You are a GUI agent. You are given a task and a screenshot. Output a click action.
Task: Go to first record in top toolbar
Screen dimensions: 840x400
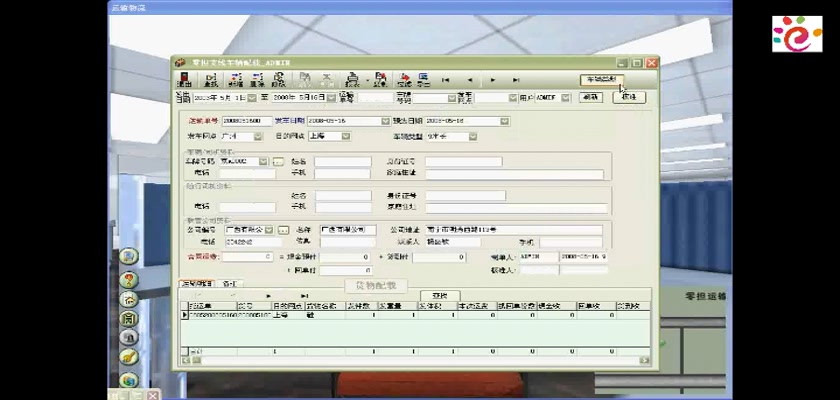coord(445,80)
